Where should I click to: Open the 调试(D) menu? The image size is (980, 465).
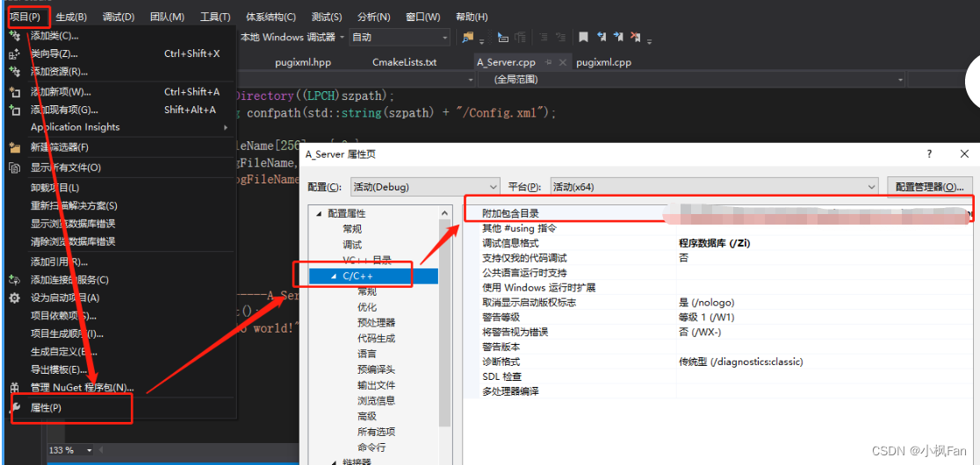(x=119, y=17)
